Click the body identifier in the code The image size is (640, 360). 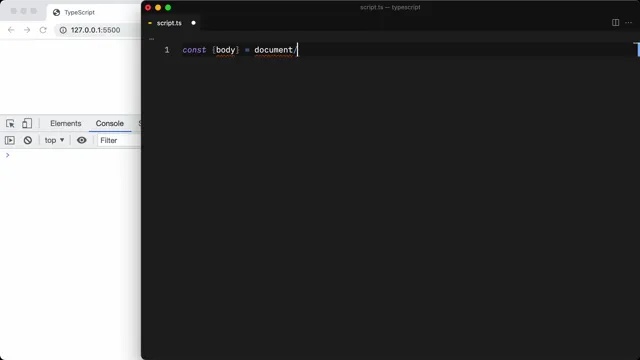pos(225,50)
